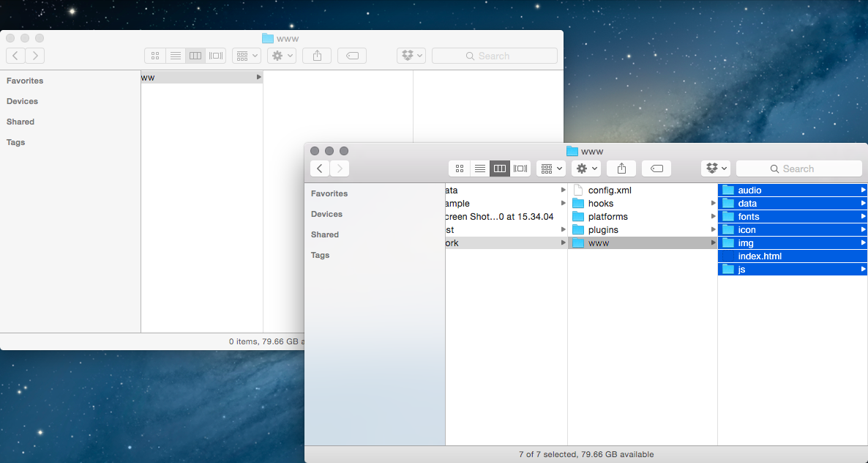Click the Share button in background window
The width and height of the screenshot is (868, 463).
point(317,56)
